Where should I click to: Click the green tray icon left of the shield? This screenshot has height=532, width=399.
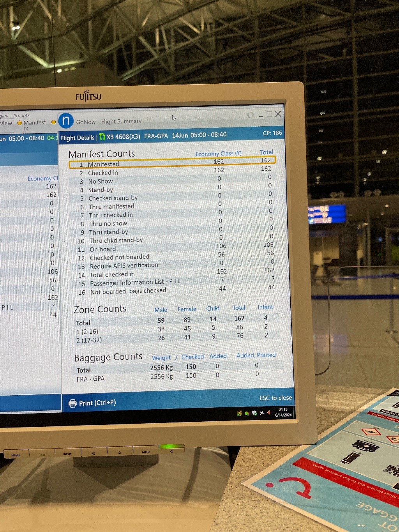247,414
